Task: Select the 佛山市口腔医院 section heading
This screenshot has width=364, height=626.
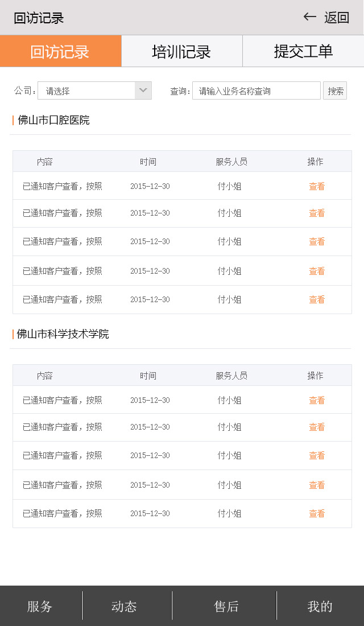Action: click(x=53, y=120)
